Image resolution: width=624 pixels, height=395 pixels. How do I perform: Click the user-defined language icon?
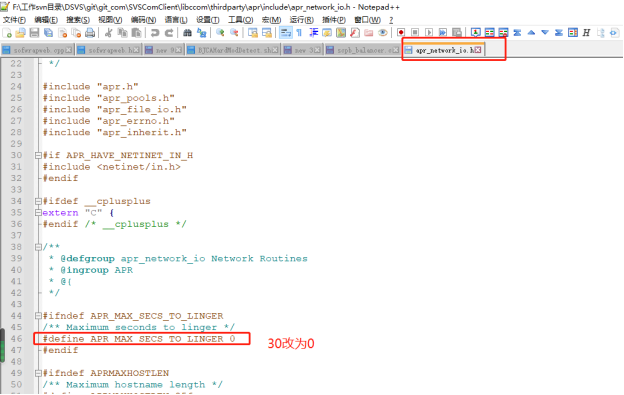[x=327, y=33]
